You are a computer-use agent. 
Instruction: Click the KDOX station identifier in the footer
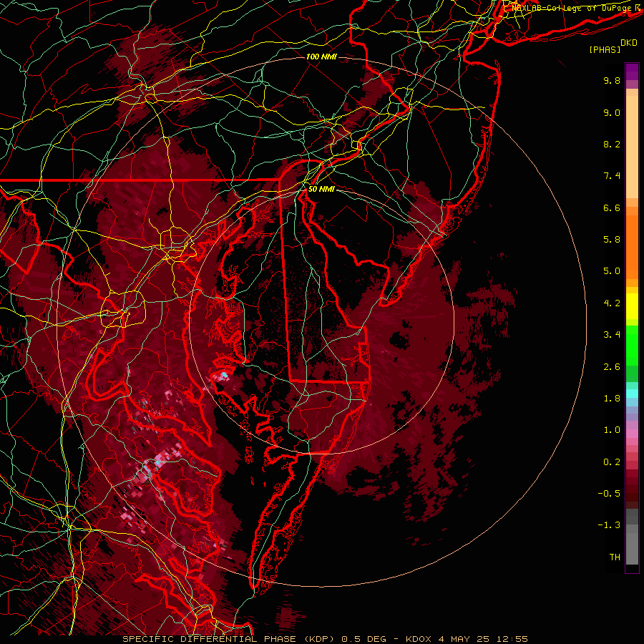click(x=419, y=639)
